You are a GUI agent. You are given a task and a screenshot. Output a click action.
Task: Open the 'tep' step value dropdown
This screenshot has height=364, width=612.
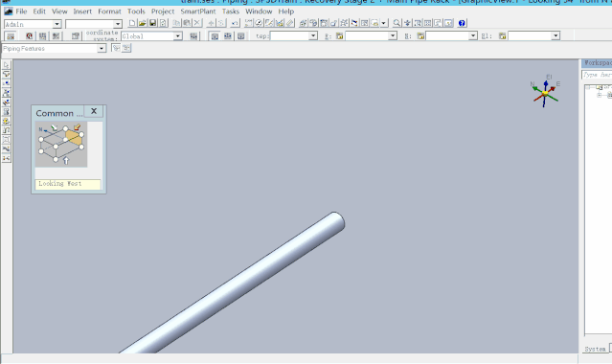tap(313, 36)
